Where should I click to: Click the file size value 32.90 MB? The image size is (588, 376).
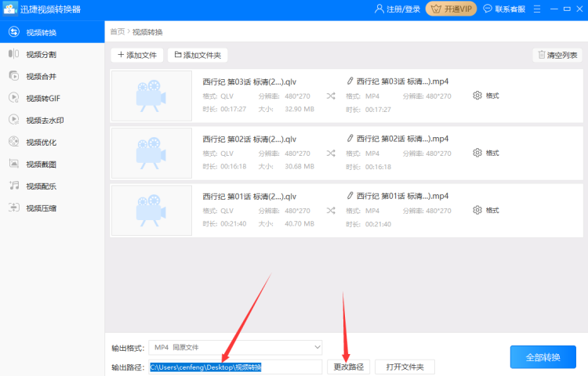[299, 109]
